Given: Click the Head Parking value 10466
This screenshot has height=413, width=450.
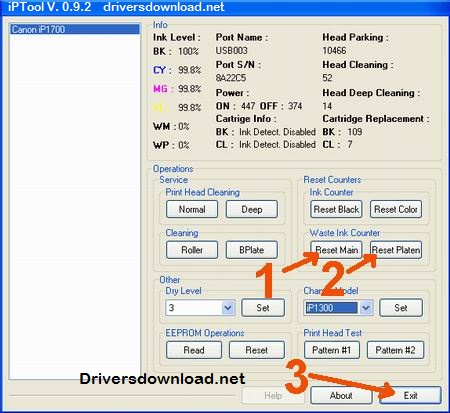Looking at the screenshot, I should click(334, 51).
